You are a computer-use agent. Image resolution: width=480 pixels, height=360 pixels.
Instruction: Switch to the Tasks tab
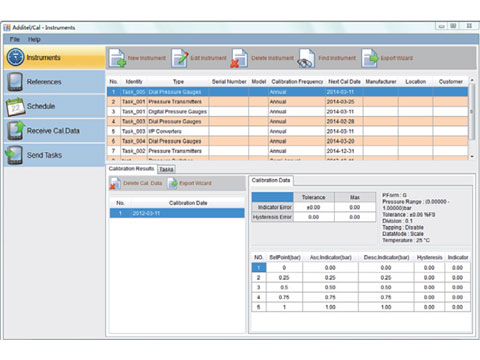(x=166, y=169)
